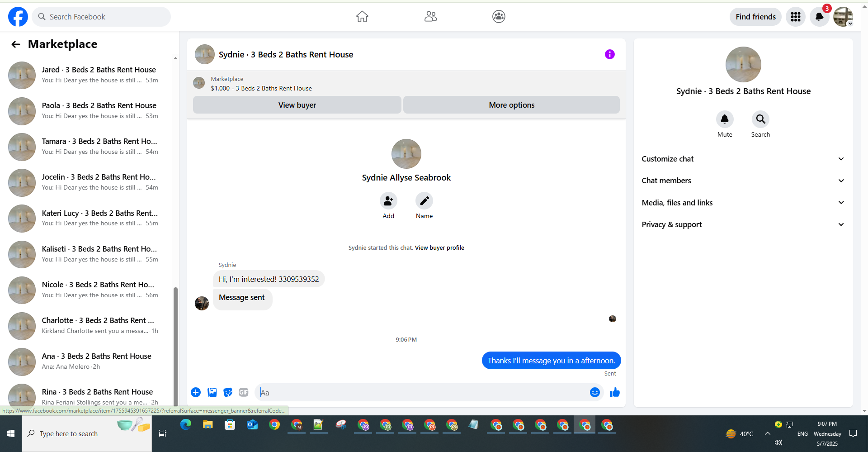Open Tamara conversation in chat list
Image resolution: width=868 pixels, height=452 pixels.
[x=87, y=147]
